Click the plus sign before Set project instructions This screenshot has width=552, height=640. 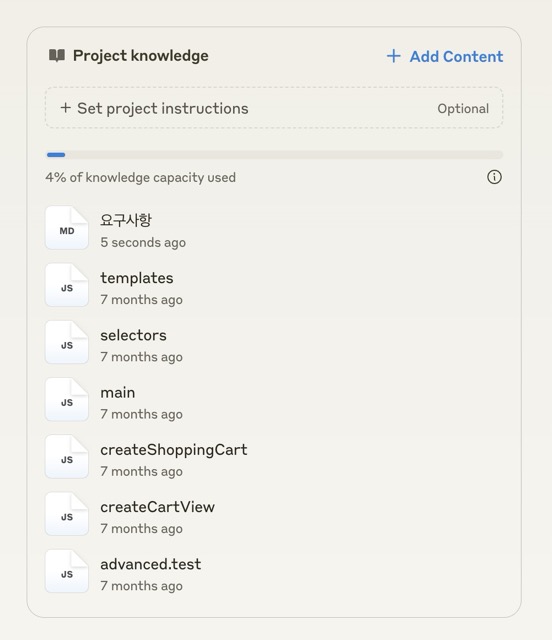(65, 108)
